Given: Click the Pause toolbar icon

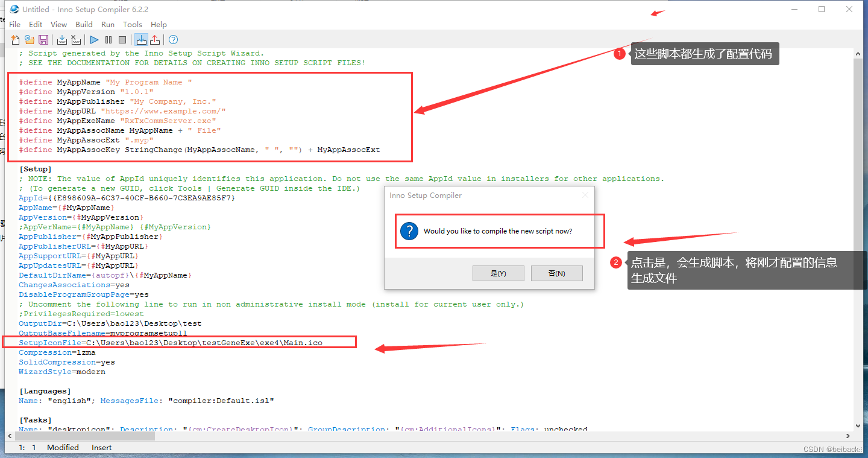Looking at the screenshot, I should point(108,40).
